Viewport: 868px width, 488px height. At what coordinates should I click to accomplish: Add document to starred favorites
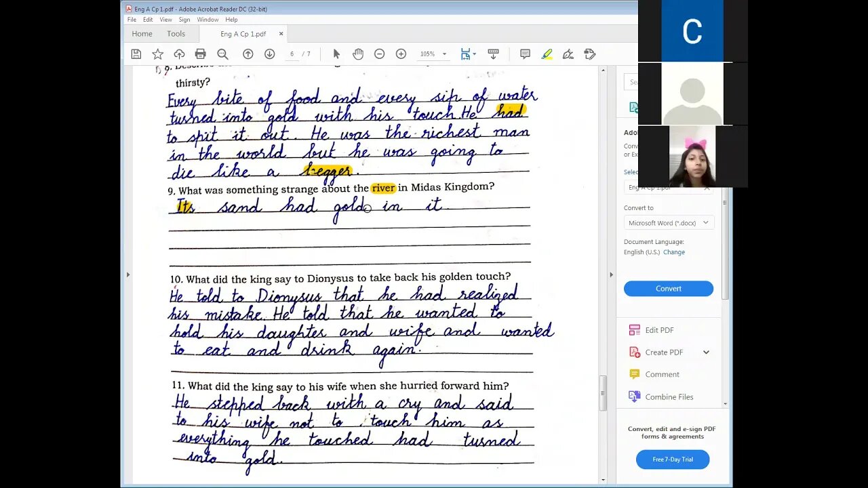(x=157, y=54)
